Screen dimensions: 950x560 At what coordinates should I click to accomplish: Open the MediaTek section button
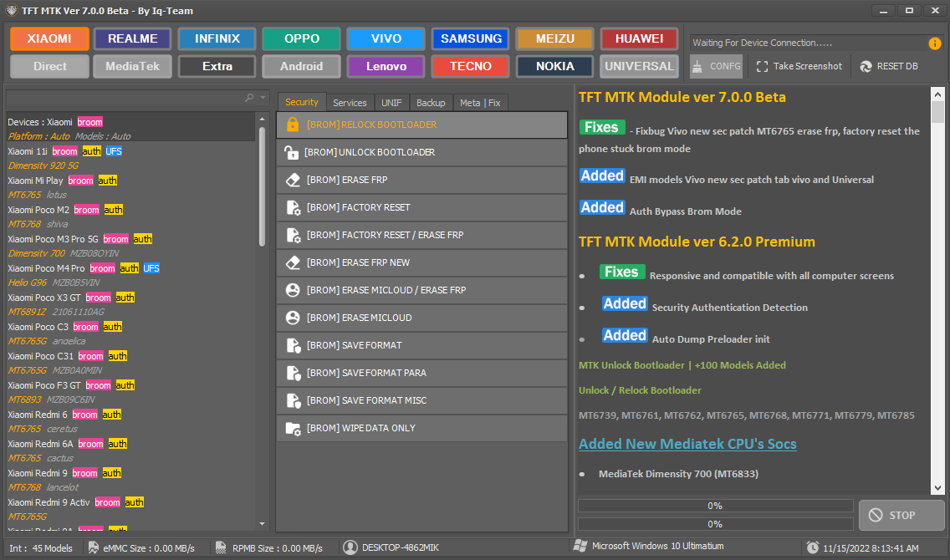133,66
